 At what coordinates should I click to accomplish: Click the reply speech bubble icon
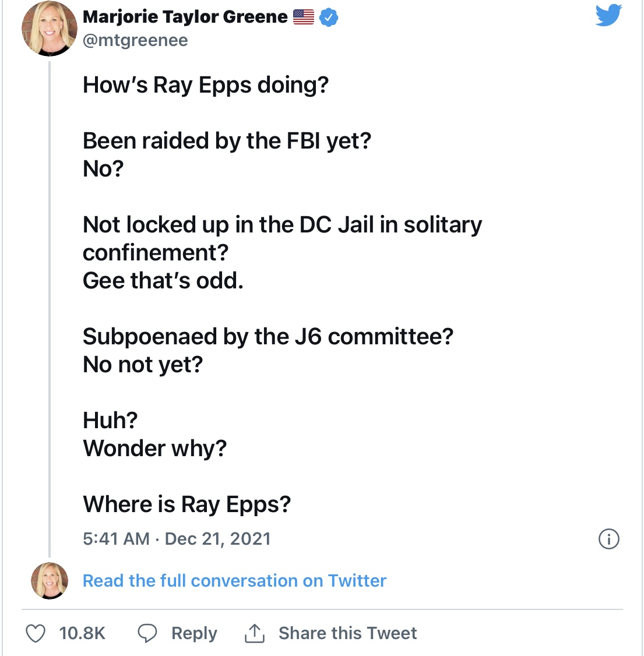click(x=147, y=633)
